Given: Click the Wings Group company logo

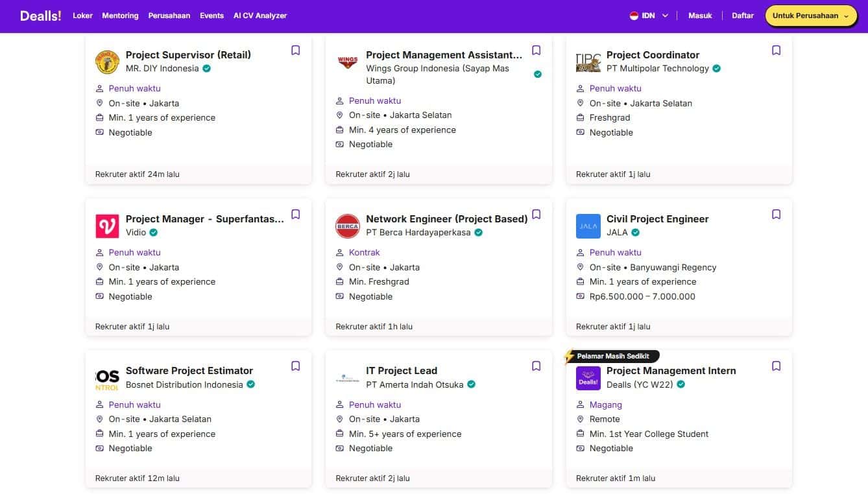Looking at the screenshot, I should (x=348, y=62).
